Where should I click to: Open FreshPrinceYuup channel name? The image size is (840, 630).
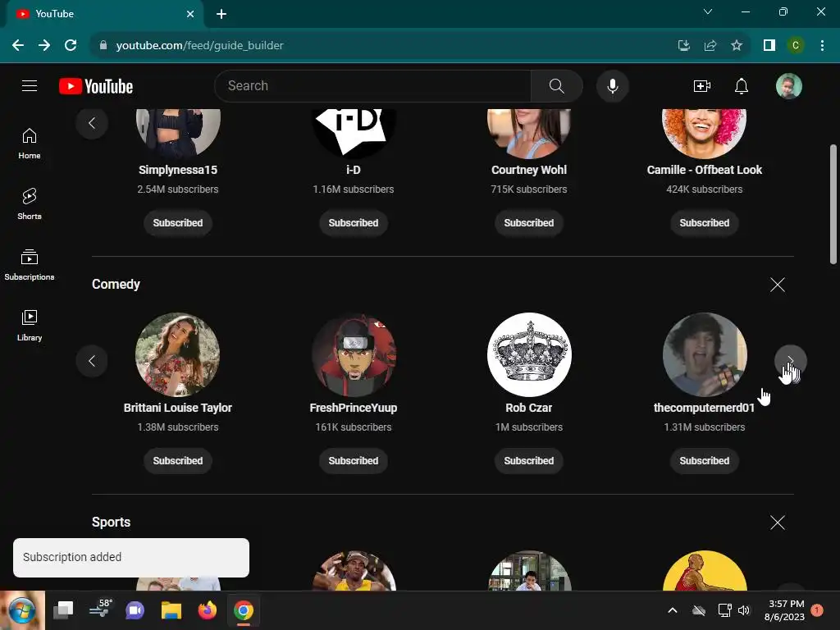[x=354, y=408]
